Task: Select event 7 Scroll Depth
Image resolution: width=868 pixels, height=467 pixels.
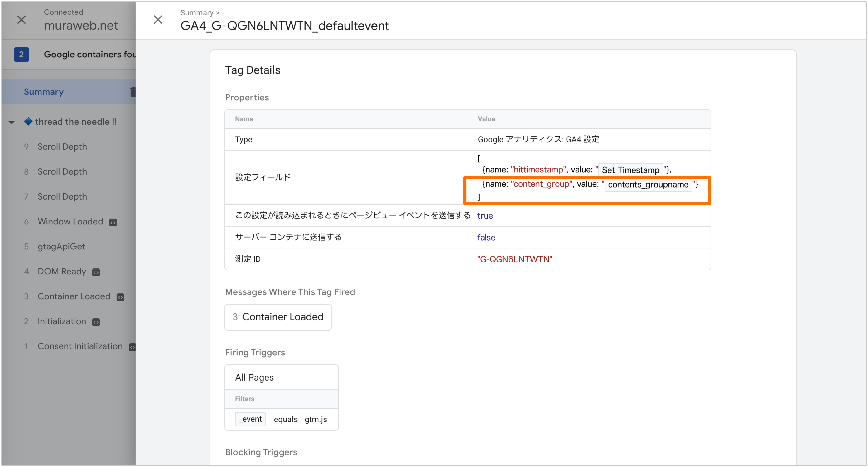Action: click(62, 196)
